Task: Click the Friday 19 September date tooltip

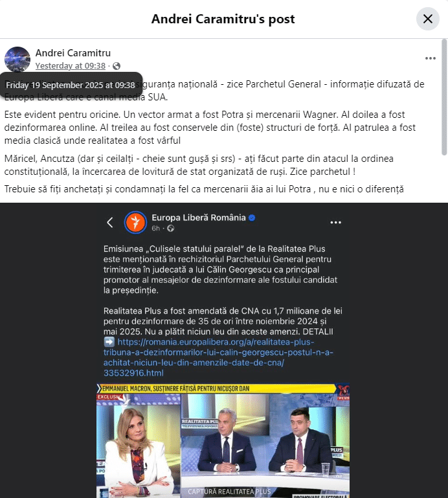Action: (71, 85)
